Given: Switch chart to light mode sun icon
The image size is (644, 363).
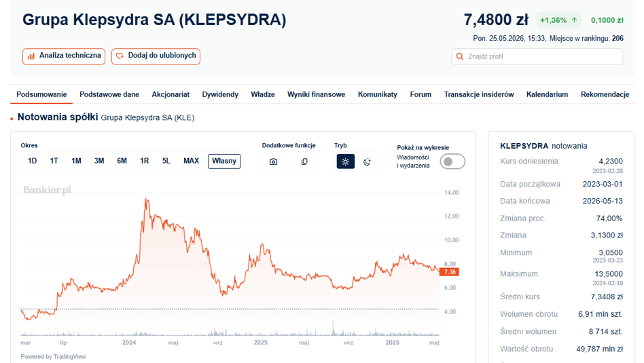Looking at the screenshot, I should (345, 161).
